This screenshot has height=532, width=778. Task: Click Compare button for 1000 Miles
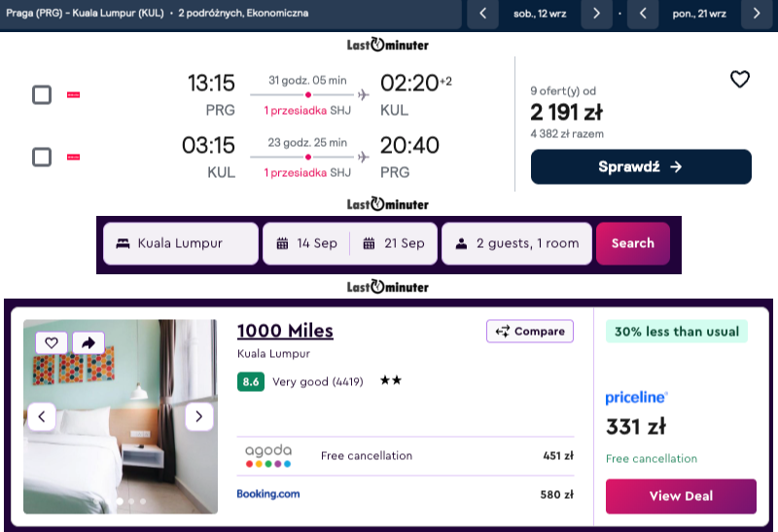tap(530, 331)
